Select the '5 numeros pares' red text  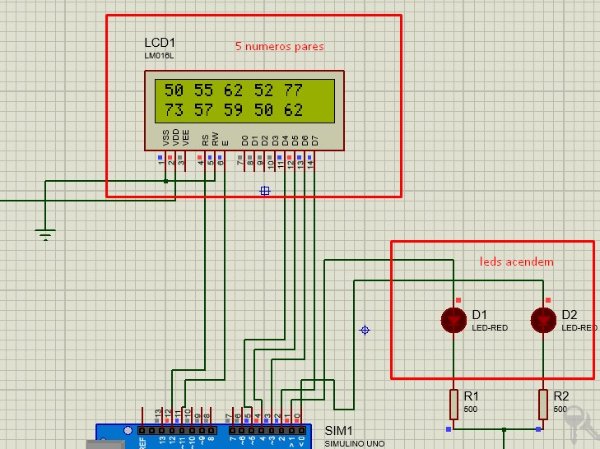279,46
